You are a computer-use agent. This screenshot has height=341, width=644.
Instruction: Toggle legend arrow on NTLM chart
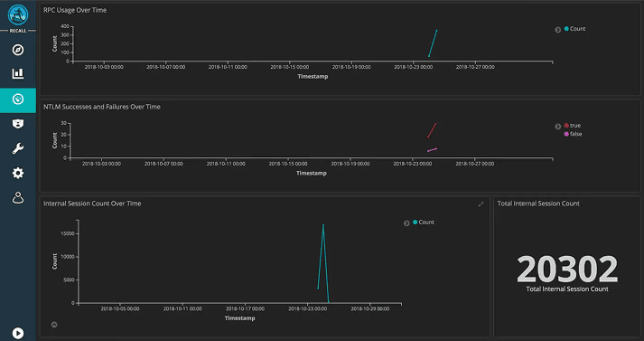pyautogui.click(x=558, y=127)
